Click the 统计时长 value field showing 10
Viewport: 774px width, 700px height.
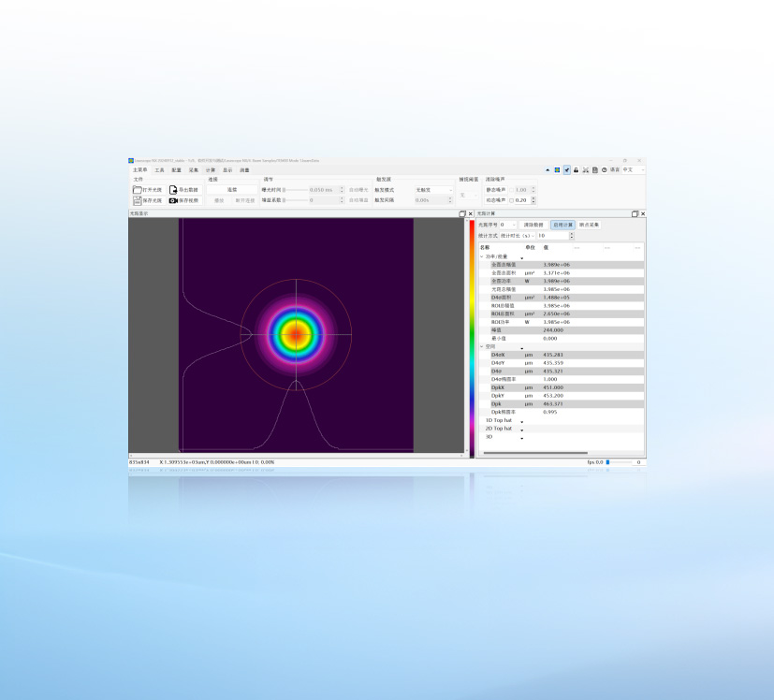tap(553, 236)
